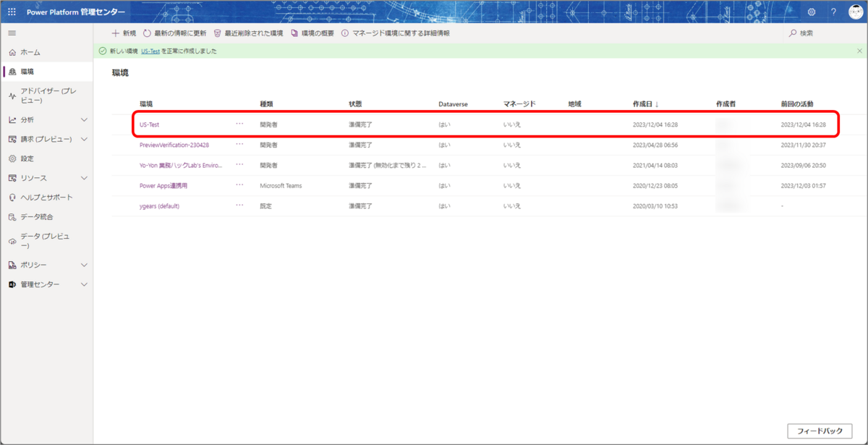Image resolution: width=868 pixels, height=445 pixels.
Task: Click the 既定 type cell
Action: (266, 205)
